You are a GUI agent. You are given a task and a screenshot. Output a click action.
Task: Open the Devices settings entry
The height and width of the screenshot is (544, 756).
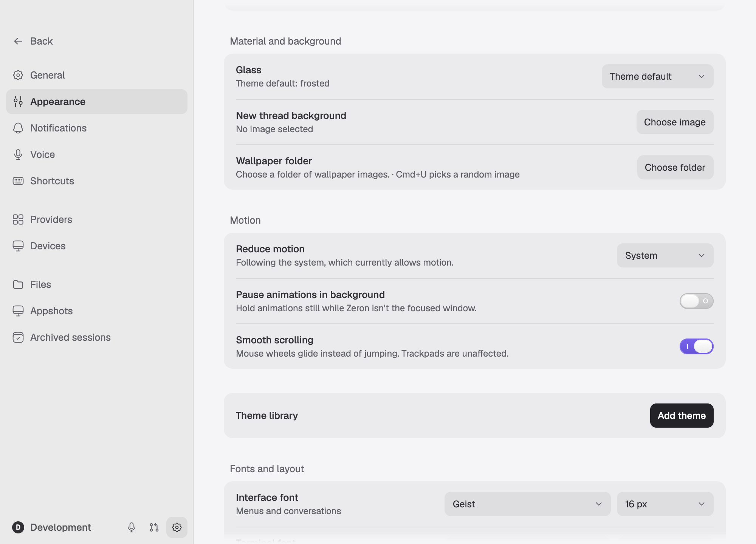97,246
